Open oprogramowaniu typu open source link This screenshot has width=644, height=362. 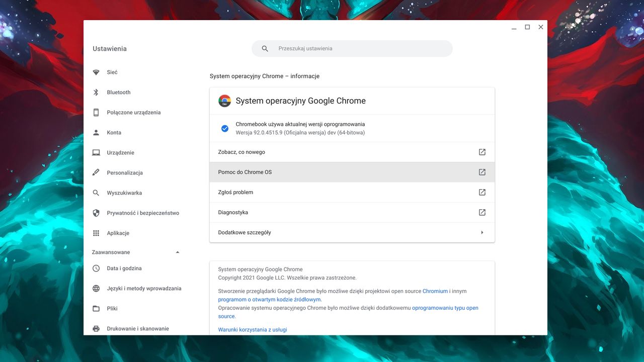point(348,312)
